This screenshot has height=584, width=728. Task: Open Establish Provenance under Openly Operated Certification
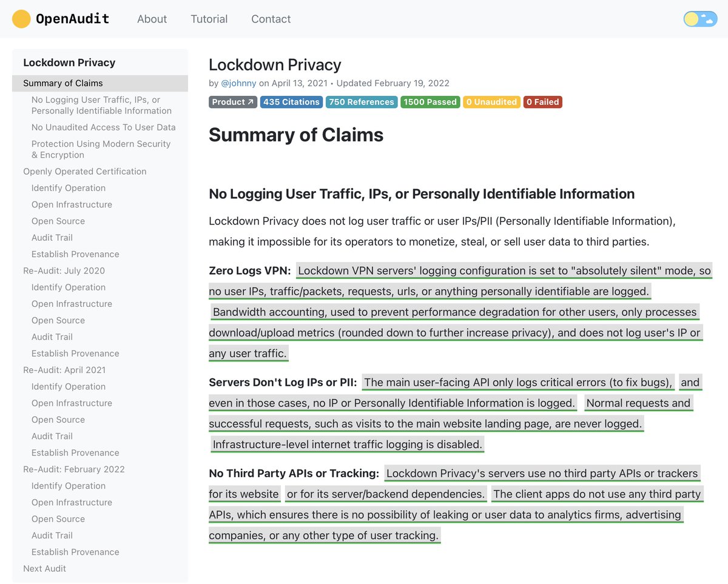[x=75, y=254]
